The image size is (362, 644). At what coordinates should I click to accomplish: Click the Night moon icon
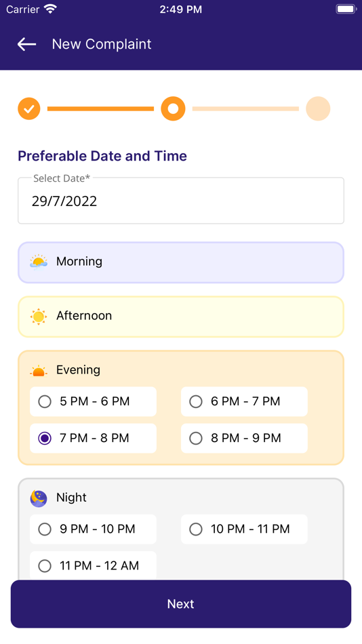point(39,498)
